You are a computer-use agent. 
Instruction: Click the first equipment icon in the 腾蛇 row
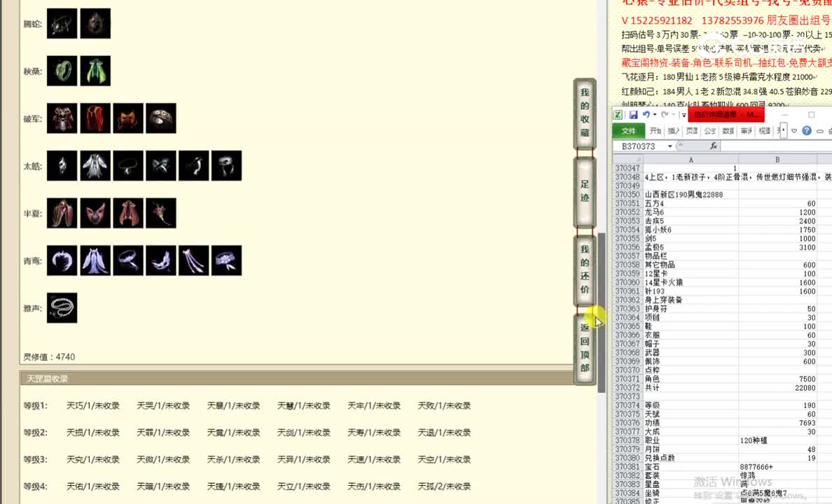tap(62, 23)
